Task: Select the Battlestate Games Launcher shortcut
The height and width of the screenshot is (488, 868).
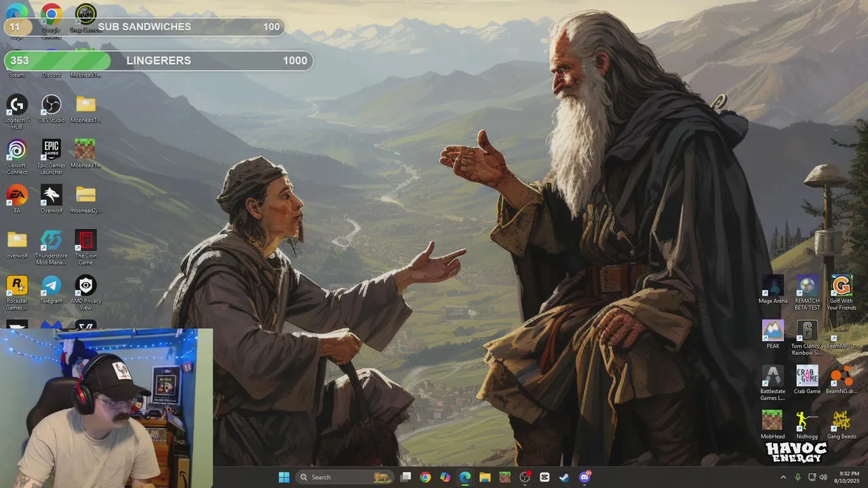Action: [x=772, y=384]
